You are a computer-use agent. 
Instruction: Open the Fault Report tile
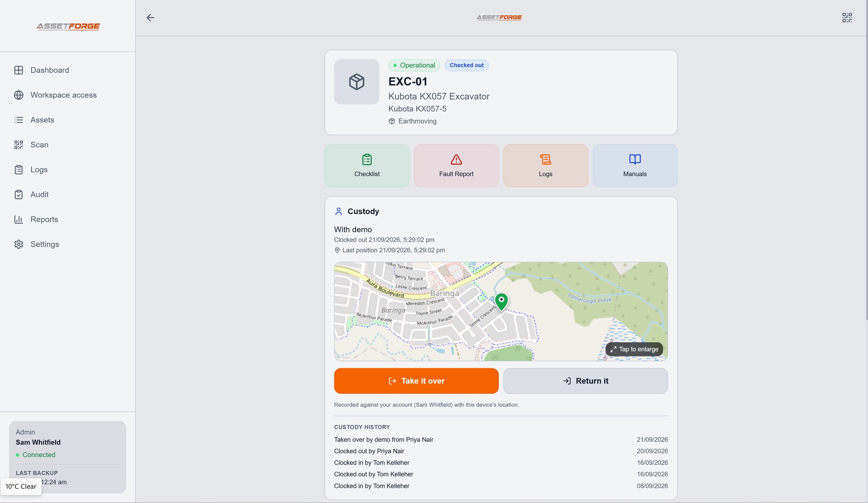click(456, 165)
